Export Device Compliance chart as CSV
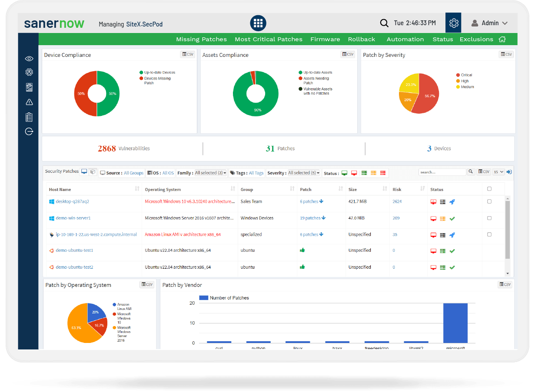This screenshot has width=535, height=392. [188, 54]
